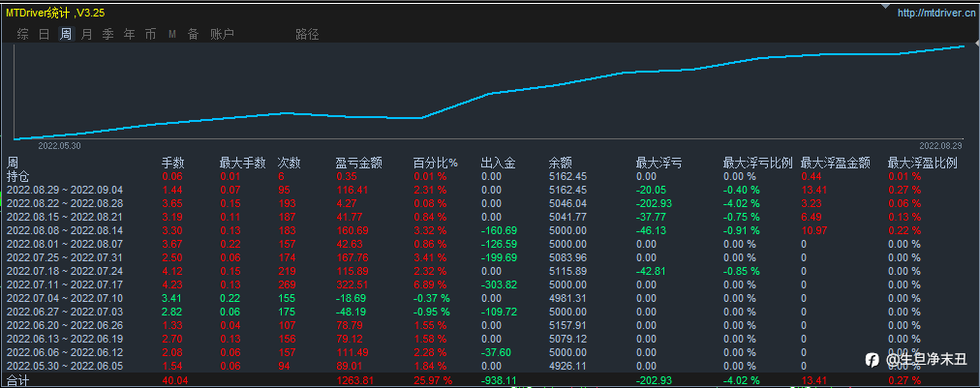Select the 2022.07.04 ~ 2022.07.10 week row

490,298
